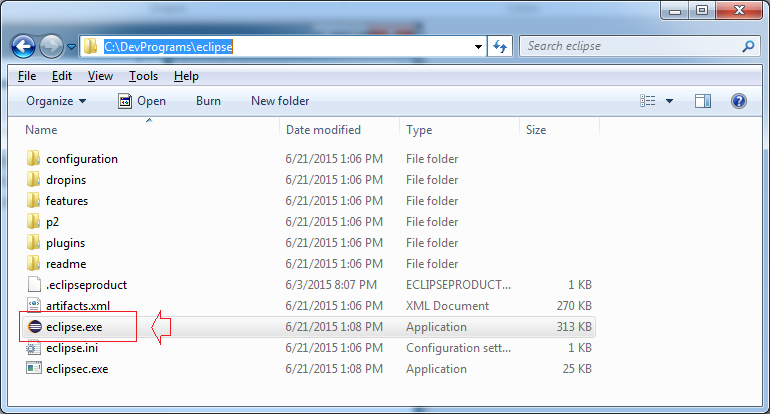The width and height of the screenshot is (770, 414).
Task: Select the p2 folder icon
Action: [33, 221]
